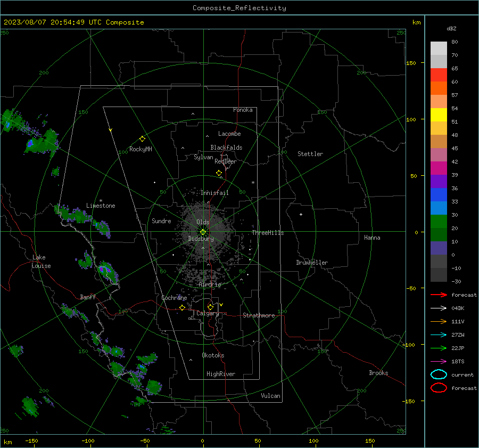Click the Sundre town label
The height and width of the screenshot is (448, 479).
(x=161, y=221)
